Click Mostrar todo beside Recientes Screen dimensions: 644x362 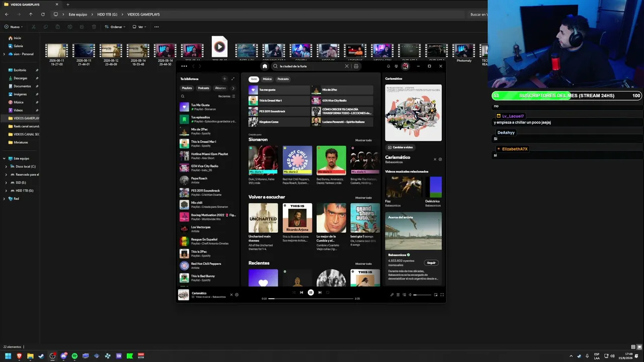363,263
